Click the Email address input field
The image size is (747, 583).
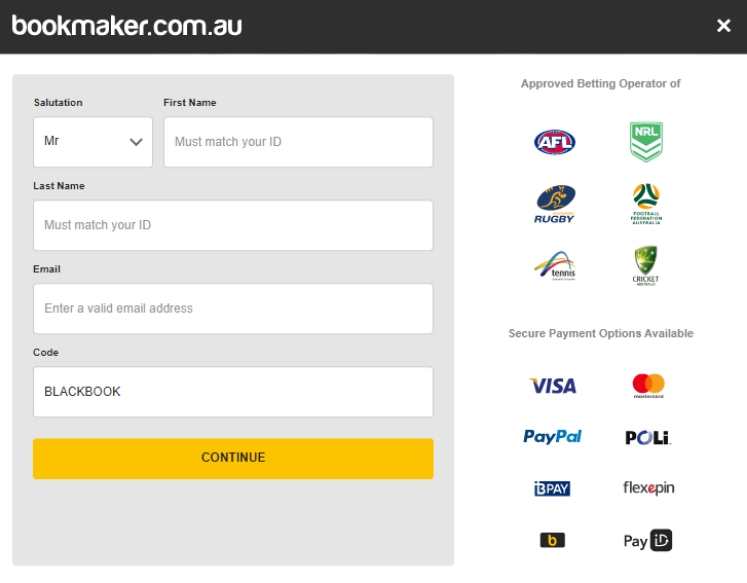point(233,309)
